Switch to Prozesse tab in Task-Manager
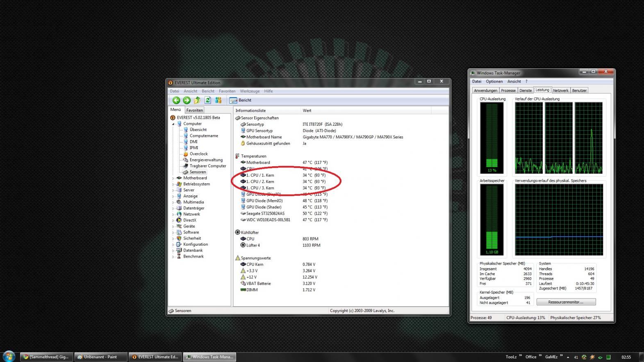This screenshot has height=362, width=644. click(x=508, y=90)
